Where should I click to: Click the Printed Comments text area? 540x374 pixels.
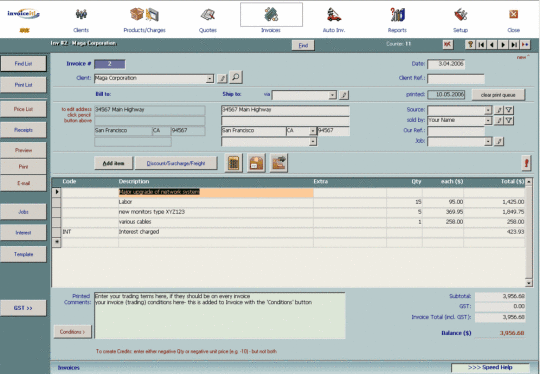pos(220,315)
